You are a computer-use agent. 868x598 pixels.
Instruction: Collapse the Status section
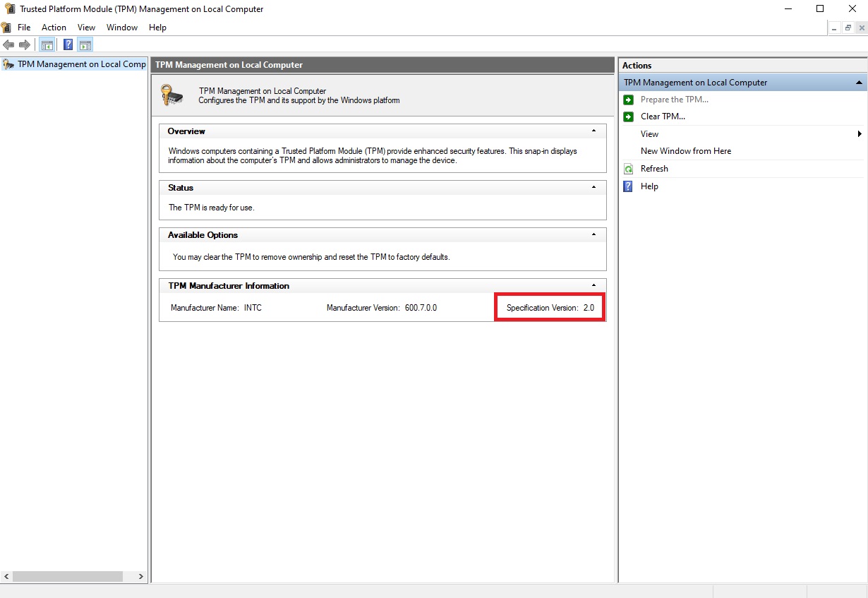[x=593, y=186]
